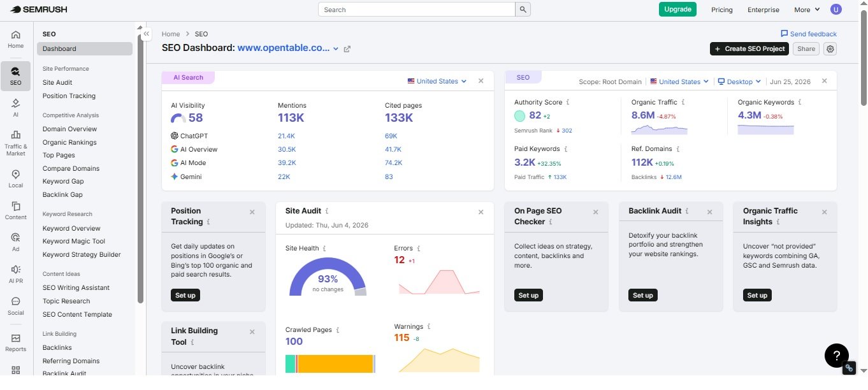Open Domain Overview menu item
Viewport: 868px width, 390px height.
pos(69,129)
